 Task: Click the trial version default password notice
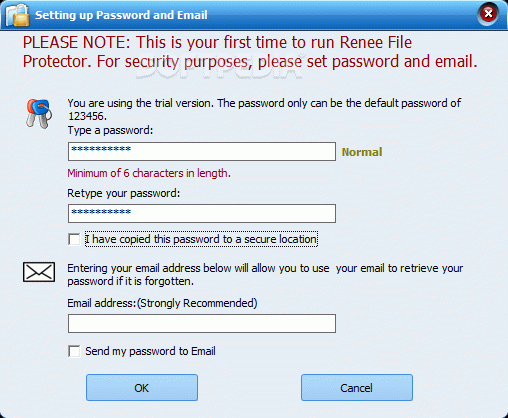pos(264,109)
